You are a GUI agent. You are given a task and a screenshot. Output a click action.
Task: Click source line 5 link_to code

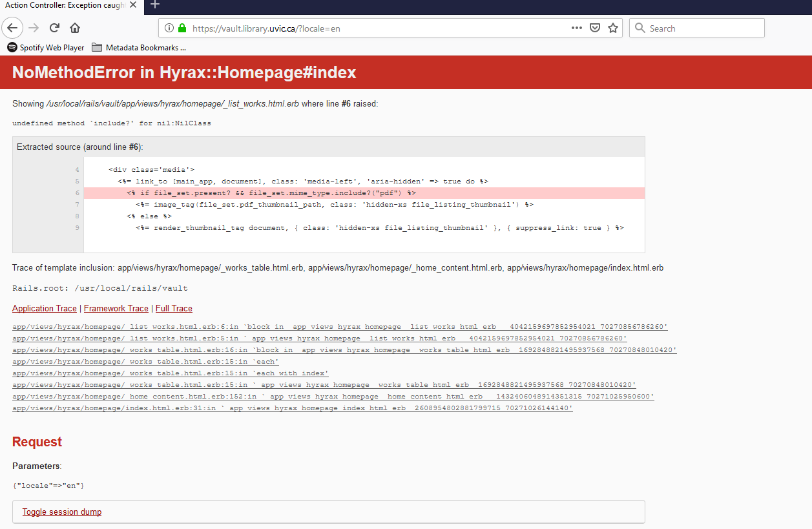coord(303,182)
